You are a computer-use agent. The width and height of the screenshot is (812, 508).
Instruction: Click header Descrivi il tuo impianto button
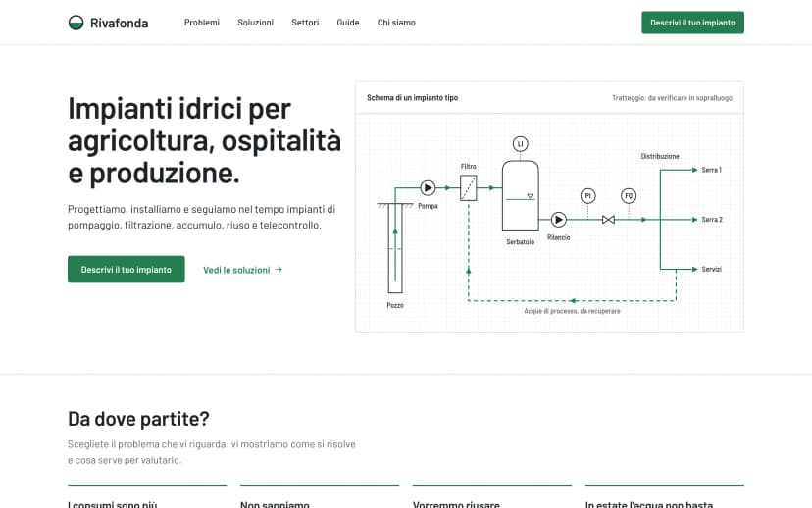692,23
